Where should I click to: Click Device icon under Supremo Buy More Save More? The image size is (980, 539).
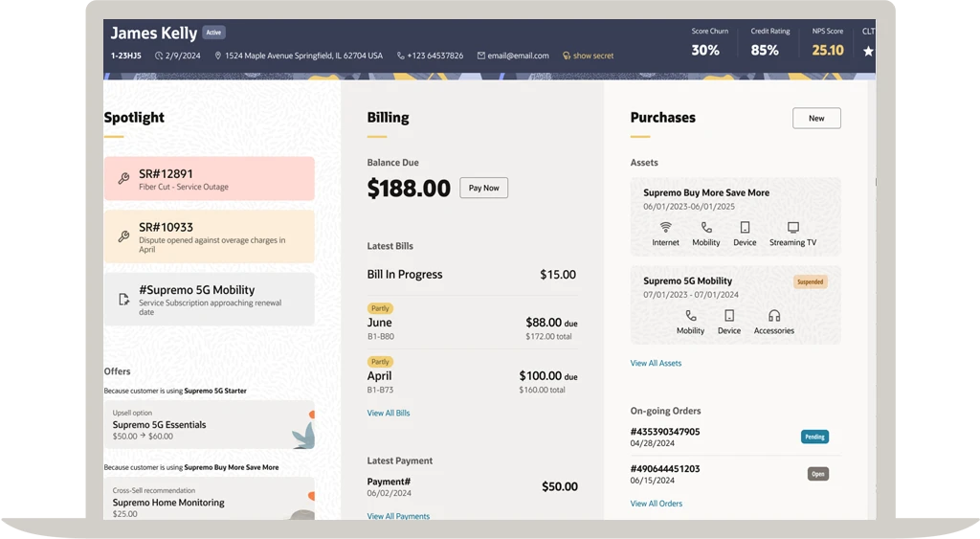pyautogui.click(x=745, y=228)
